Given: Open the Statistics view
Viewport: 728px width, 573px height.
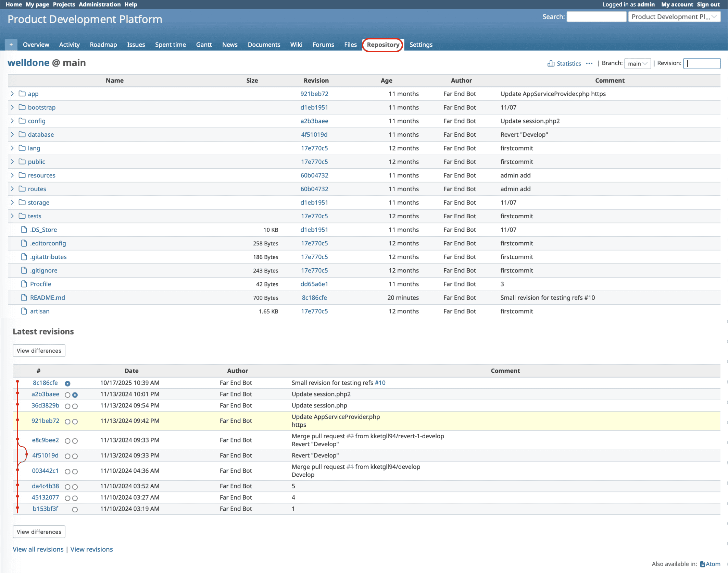Looking at the screenshot, I should click(568, 63).
